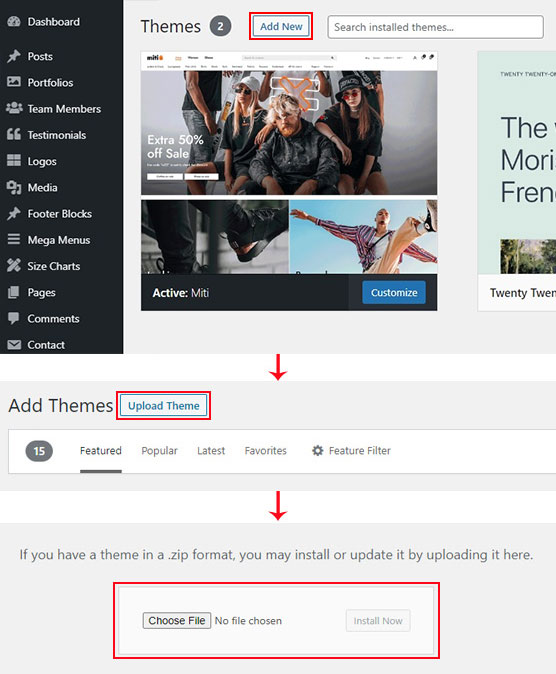Click the 'Themes' page heading

tap(171, 26)
